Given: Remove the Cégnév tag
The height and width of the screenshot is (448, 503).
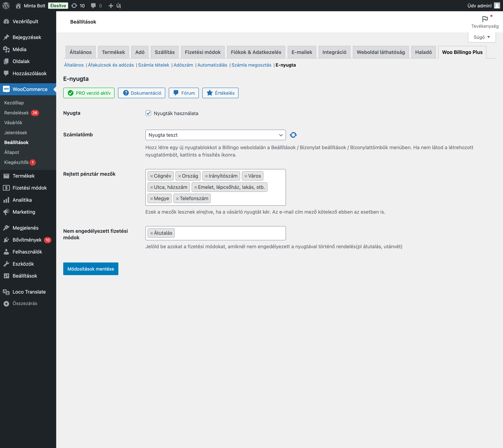Looking at the screenshot, I should [x=152, y=176].
